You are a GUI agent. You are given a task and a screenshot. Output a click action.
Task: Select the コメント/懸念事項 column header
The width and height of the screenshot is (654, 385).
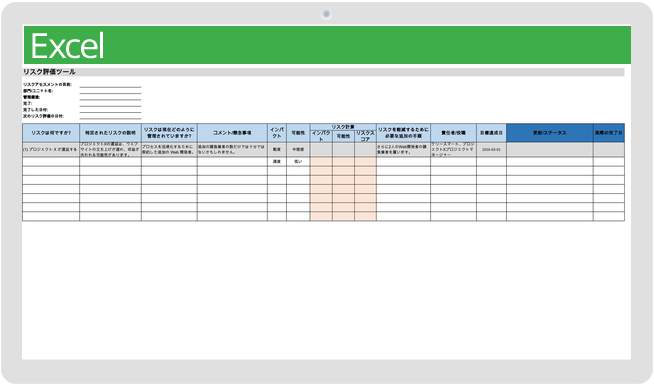[x=232, y=133]
